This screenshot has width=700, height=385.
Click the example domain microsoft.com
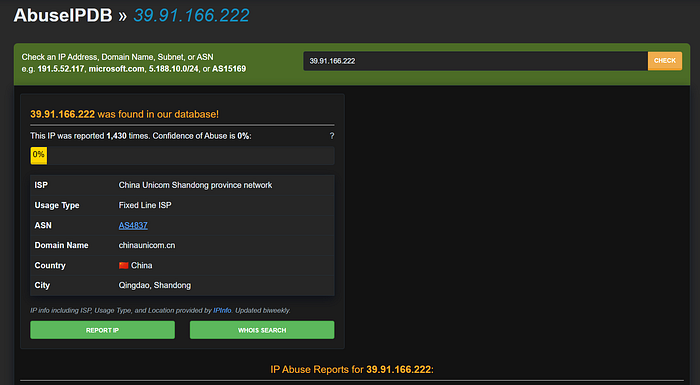point(117,69)
